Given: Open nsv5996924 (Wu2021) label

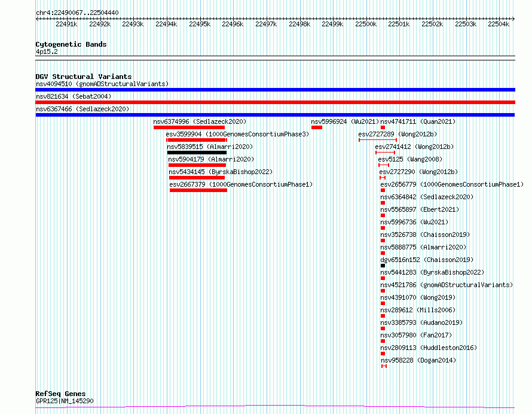Looking at the screenshot, I should pos(345,121).
